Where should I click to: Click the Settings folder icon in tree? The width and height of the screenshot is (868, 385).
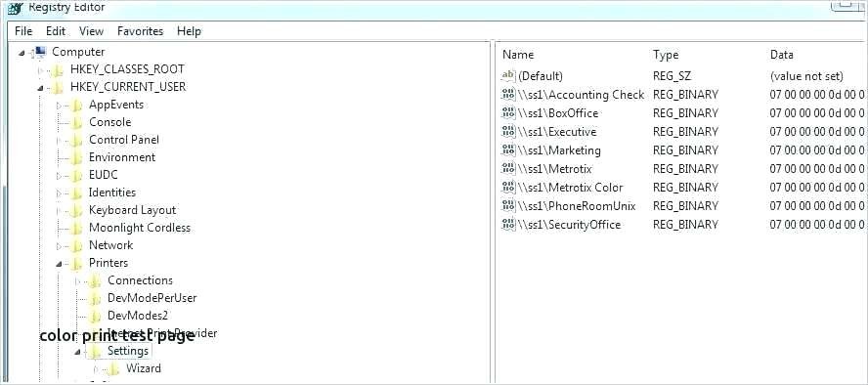(x=95, y=351)
